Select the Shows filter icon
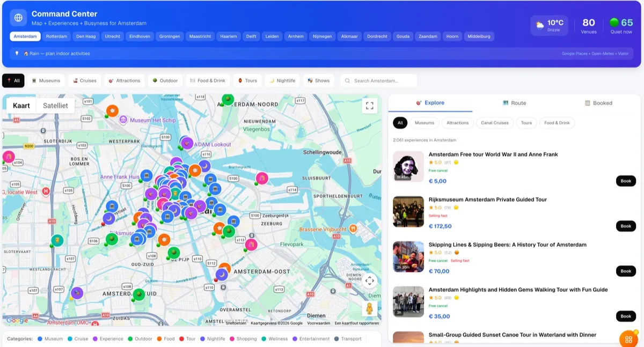The width and height of the screenshot is (644, 347). click(318, 80)
